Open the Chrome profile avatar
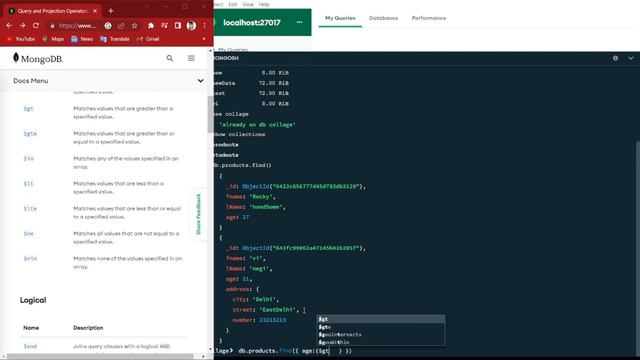 [x=191, y=25]
